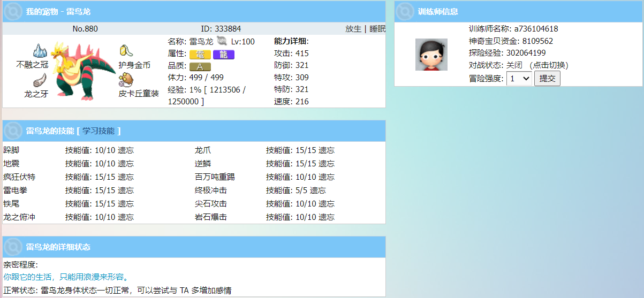Viewport: 644px width, 298px height.
Task: Open the 学习技能 learn-skill link
Action: [99, 131]
